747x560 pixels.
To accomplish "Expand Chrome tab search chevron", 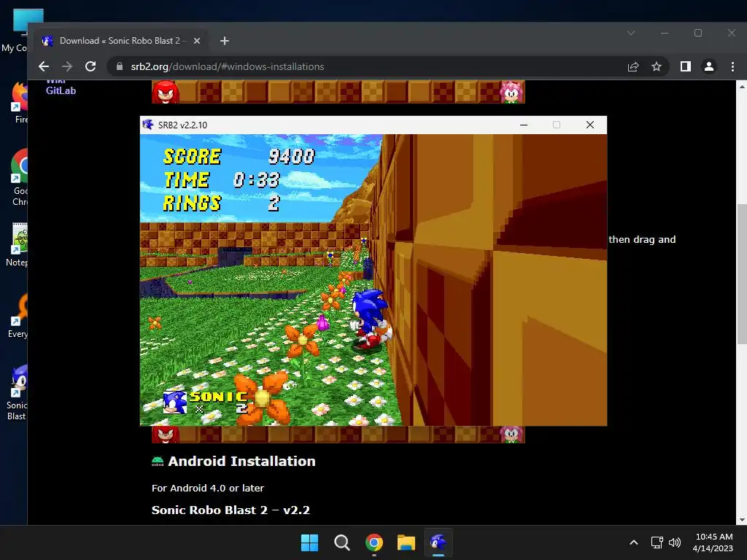I will [x=631, y=33].
